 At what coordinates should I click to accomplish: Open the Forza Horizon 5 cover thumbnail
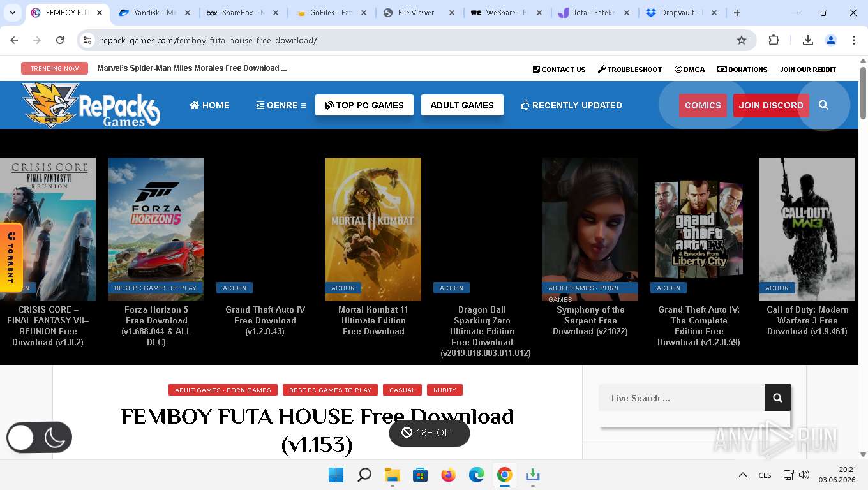(x=156, y=229)
